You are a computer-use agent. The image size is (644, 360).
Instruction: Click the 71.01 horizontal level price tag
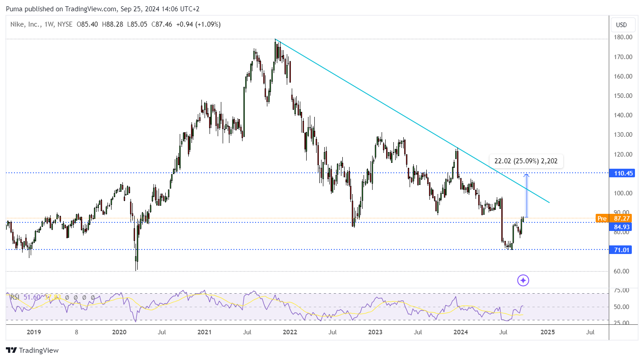point(620,249)
